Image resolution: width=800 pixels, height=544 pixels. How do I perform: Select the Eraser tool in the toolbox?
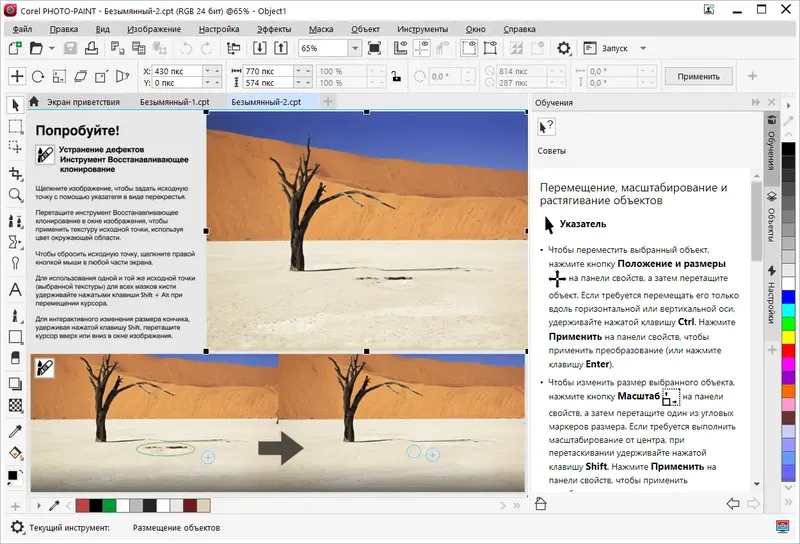pyautogui.click(x=15, y=357)
